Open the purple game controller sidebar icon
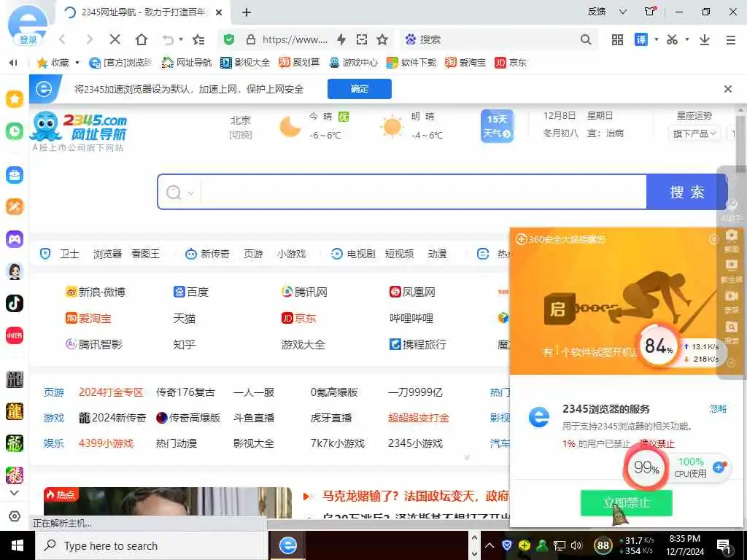 pos(15,238)
